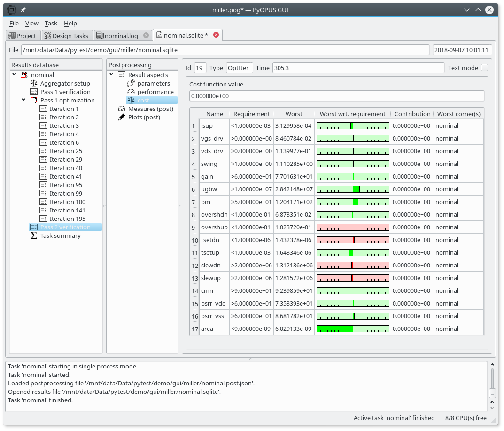Enable the Text mode checkbox
This screenshot has width=504, height=431.
tap(484, 68)
